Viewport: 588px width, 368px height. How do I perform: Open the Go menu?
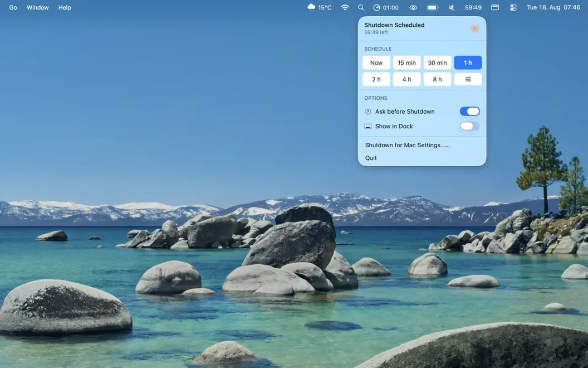click(x=13, y=7)
